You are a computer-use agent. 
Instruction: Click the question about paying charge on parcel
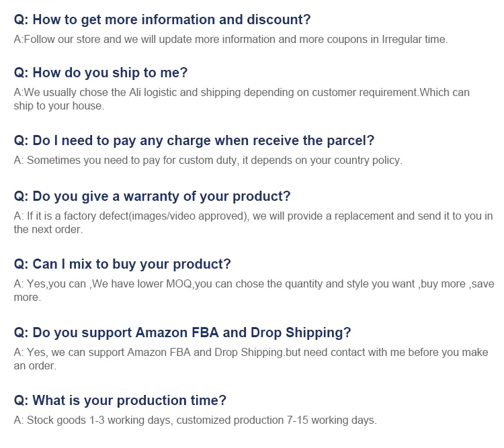(194, 141)
